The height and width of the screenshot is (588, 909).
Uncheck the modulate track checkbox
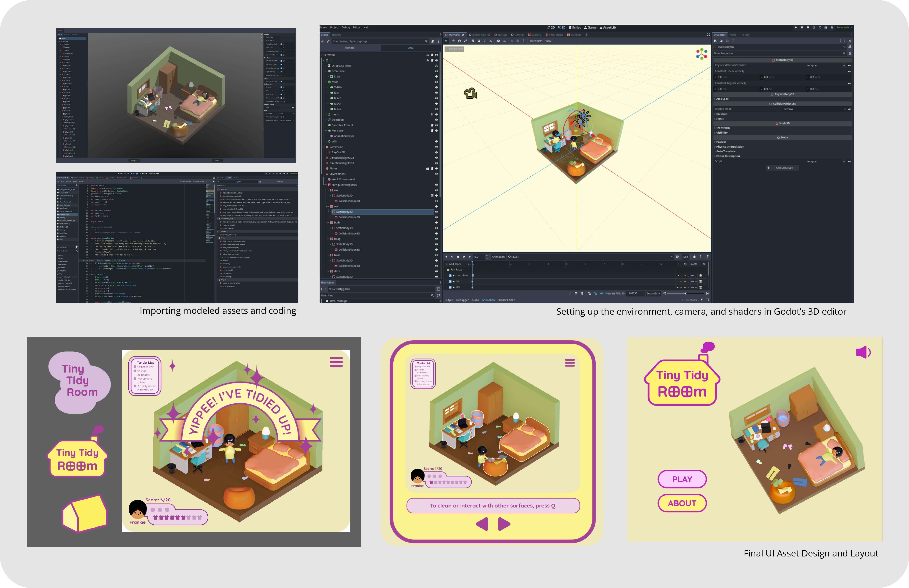pos(450,276)
